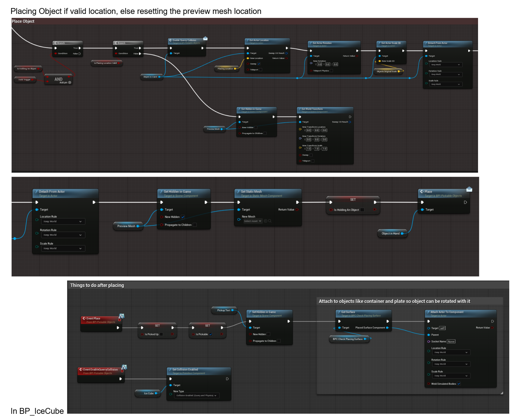Image resolution: width=517 pixels, height=420 pixels.
Task: Click the Placed Surface Component output pin
Action: (x=387, y=328)
